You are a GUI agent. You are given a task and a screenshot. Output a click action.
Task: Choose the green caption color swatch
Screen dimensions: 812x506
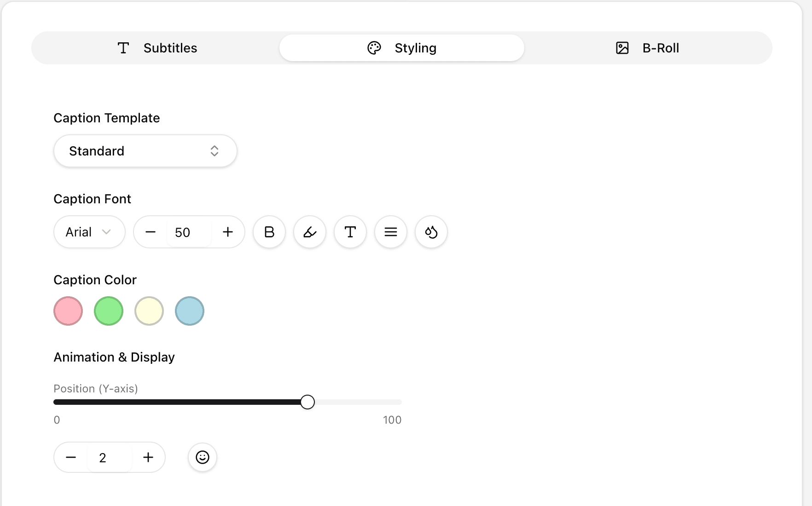click(x=109, y=311)
